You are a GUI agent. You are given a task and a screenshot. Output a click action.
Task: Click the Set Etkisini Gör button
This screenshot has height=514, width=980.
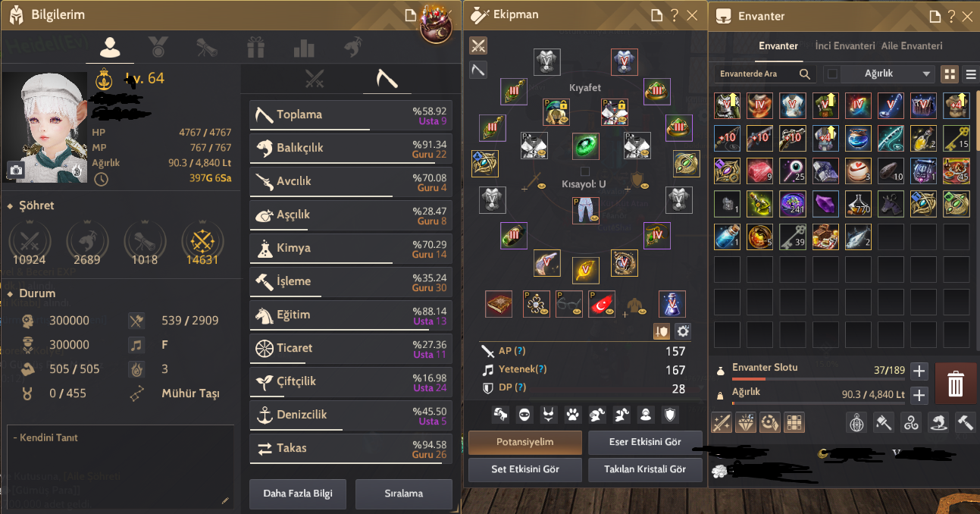click(x=525, y=469)
